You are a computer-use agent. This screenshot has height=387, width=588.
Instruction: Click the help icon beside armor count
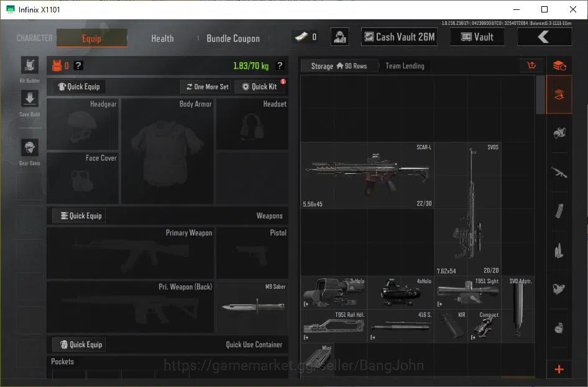pos(78,66)
